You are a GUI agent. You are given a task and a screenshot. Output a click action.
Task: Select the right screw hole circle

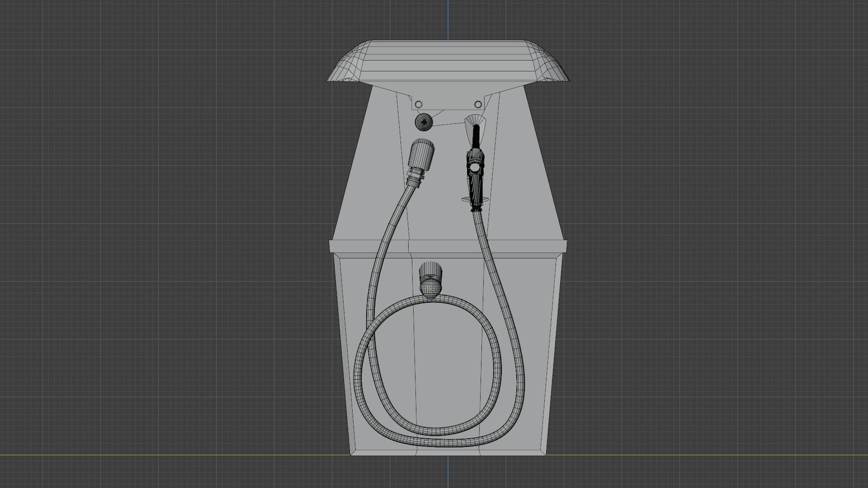(x=478, y=105)
